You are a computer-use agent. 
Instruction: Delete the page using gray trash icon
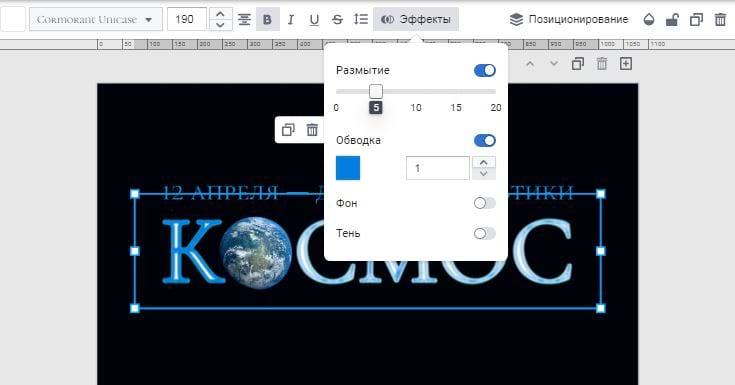(x=602, y=64)
